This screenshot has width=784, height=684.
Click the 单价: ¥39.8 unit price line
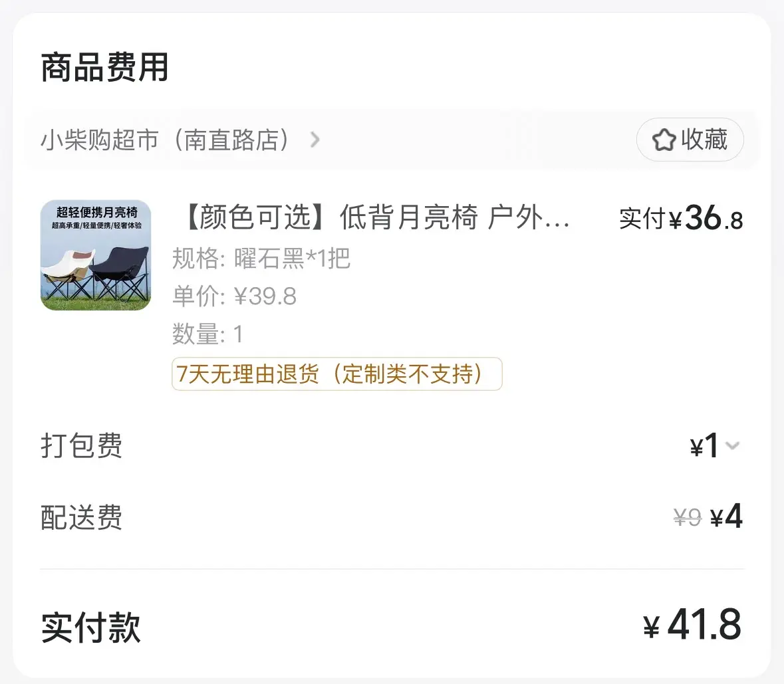234,296
